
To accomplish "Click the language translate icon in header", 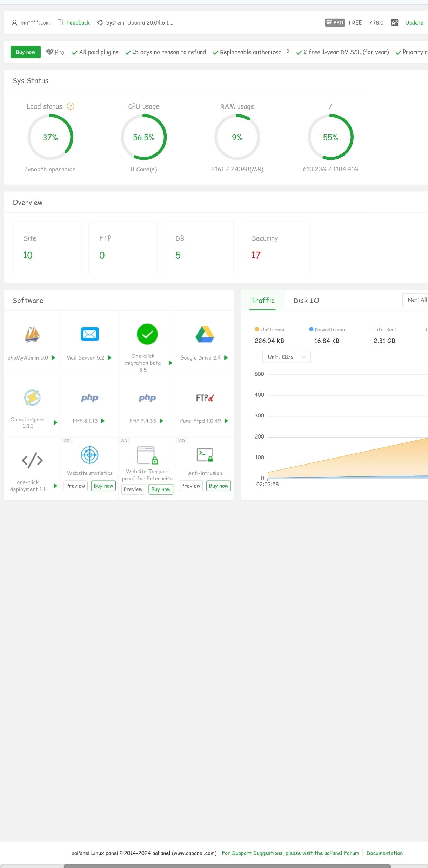I will click(x=394, y=22).
